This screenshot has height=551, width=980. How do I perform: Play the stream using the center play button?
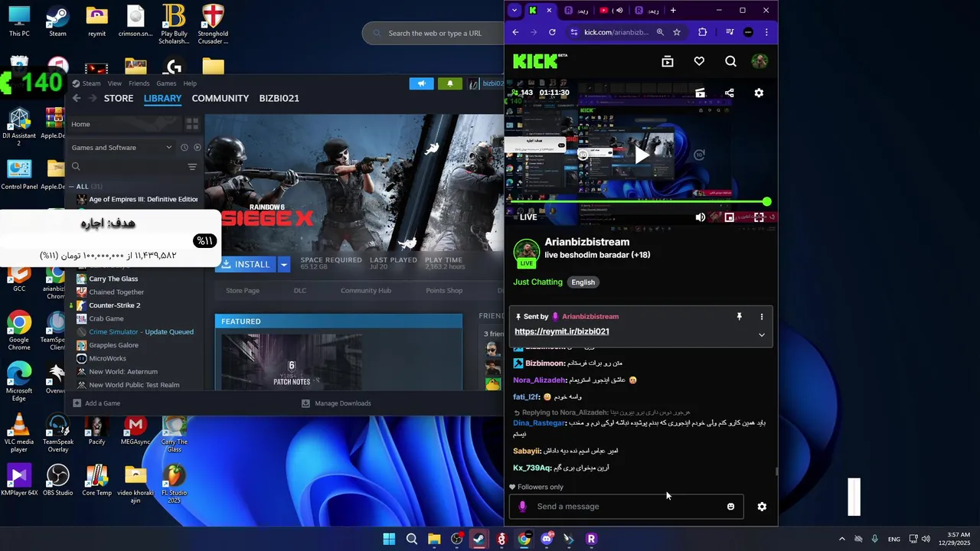pos(642,155)
